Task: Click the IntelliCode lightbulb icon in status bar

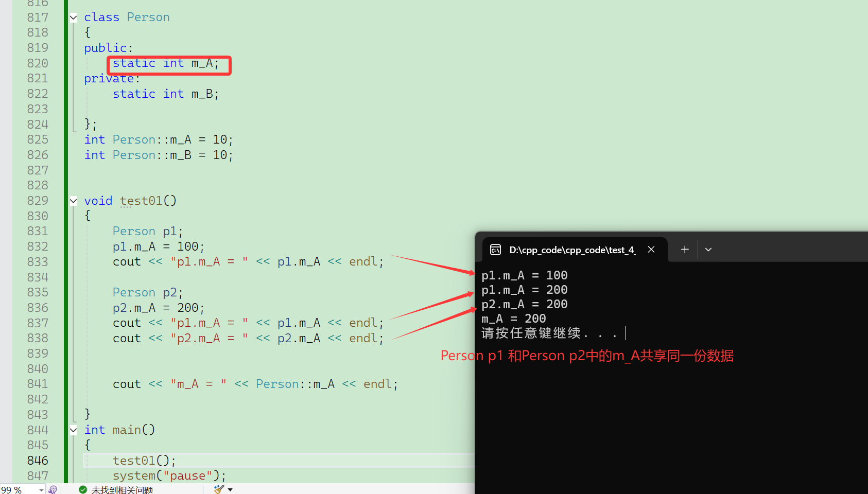Action: (x=53, y=489)
